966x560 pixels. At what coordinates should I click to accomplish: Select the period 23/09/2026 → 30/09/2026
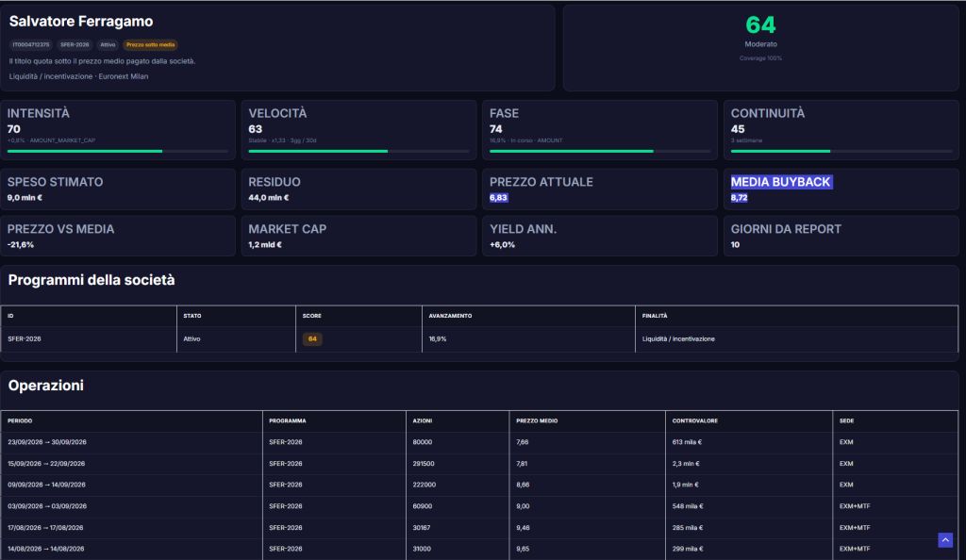coord(47,442)
